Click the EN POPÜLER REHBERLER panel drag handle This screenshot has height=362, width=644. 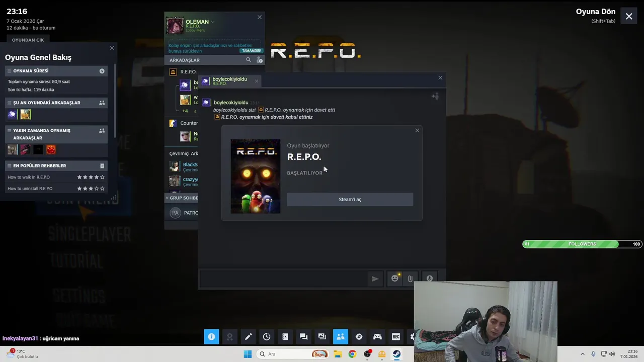click(9, 165)
